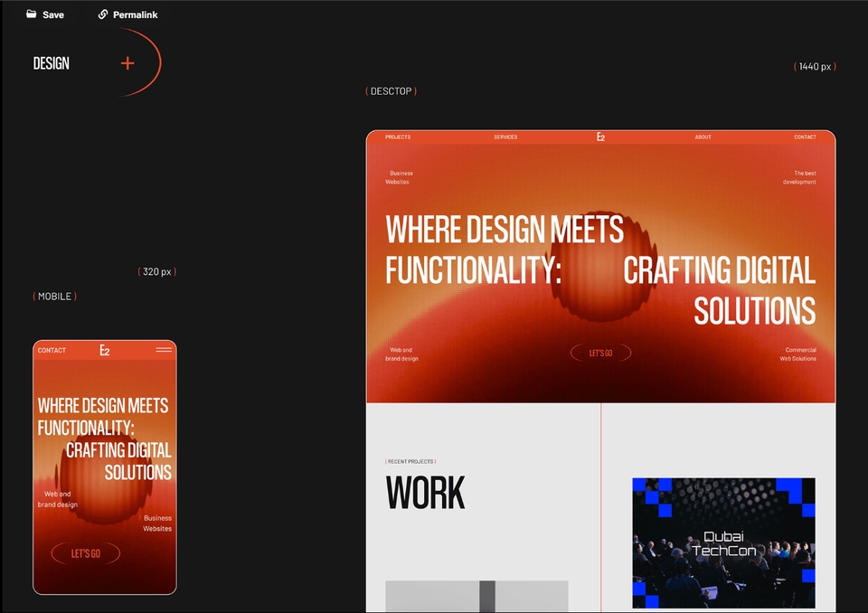
Task: Open the hamburger menu on the mobile mockup
Action: click(x=164, y=349)
